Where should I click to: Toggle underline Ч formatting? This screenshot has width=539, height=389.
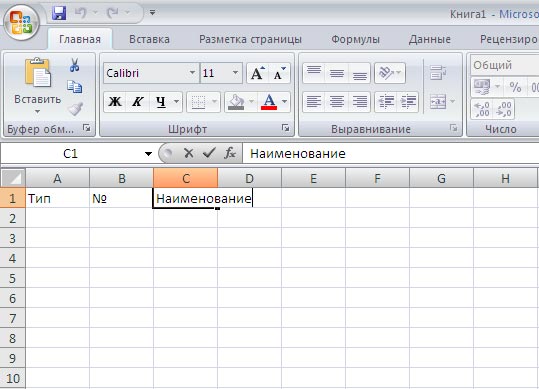161,101
